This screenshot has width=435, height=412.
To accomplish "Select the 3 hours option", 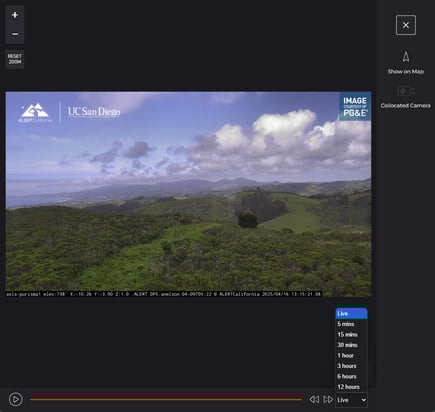I will (352, 366).
